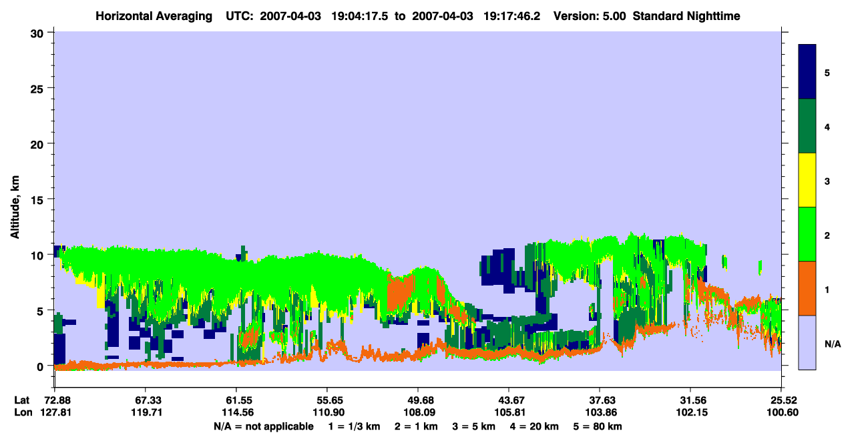Click the 'Version: 5.00' text
Screen dimensions: 868x445
[x=589, y=16]
